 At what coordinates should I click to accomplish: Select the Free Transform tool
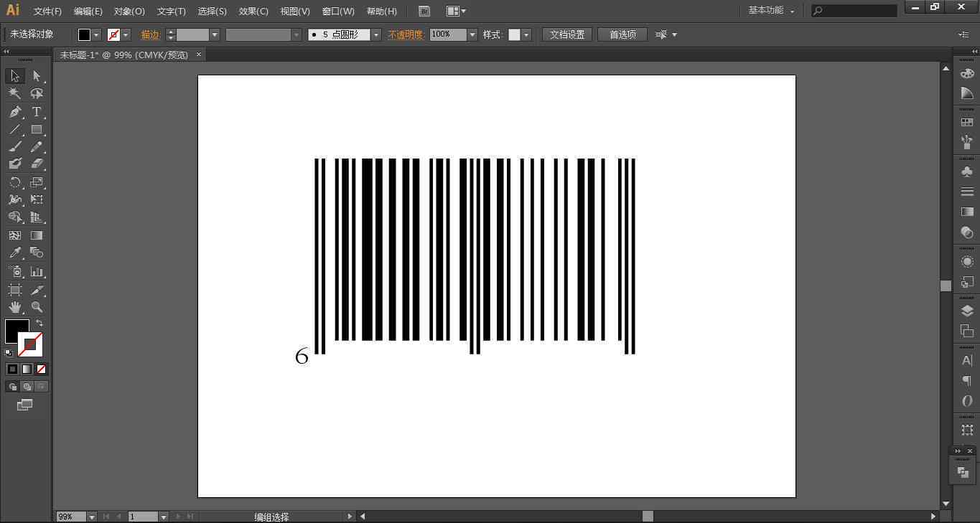tap(37, 199)
